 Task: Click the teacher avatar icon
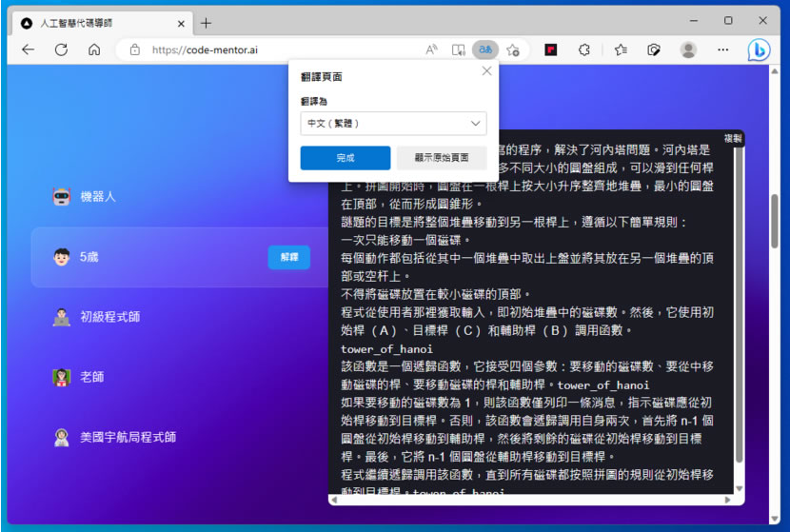pos(62,377)
